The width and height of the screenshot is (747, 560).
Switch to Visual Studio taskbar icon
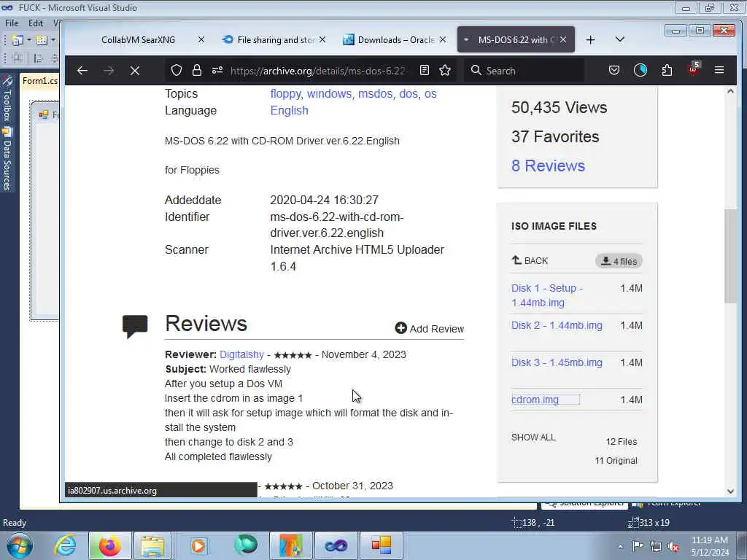[336, 545]
